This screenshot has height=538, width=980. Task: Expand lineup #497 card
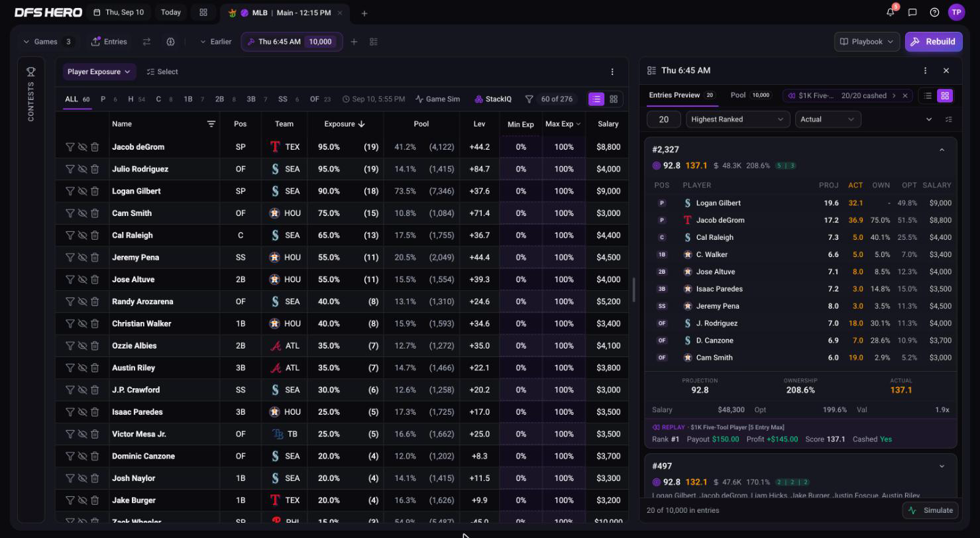[942, 466]
